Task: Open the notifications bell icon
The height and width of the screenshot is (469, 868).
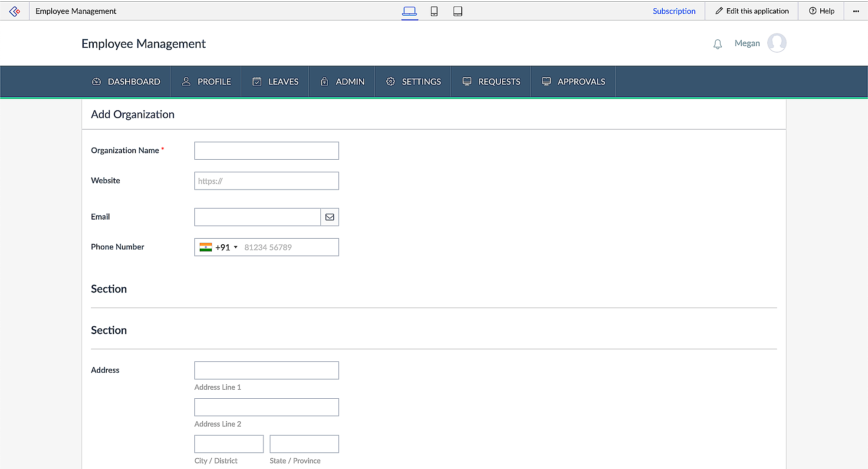Action: pos(717,44)
